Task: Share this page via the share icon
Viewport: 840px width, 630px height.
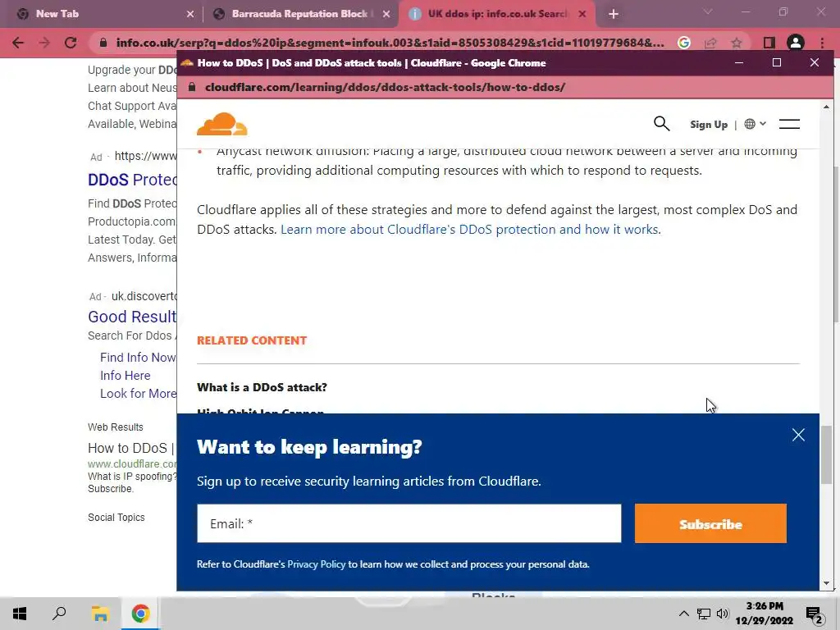Action: (x=710, y=43)
